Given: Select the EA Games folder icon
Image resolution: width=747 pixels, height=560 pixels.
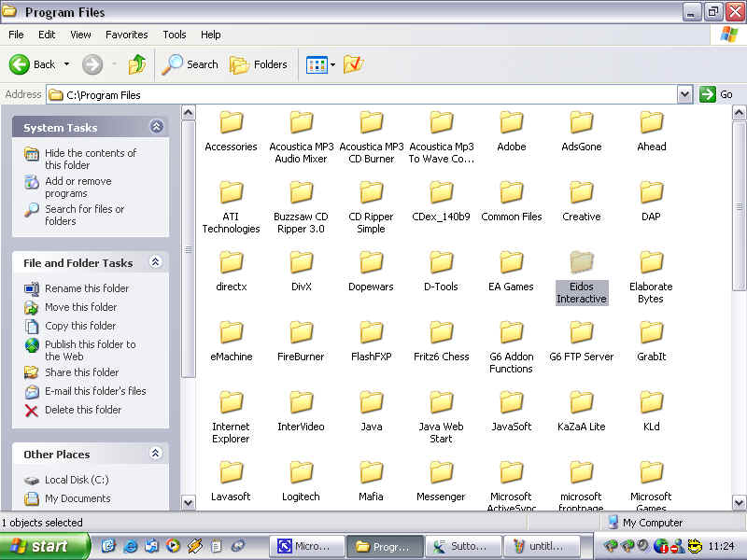Looking at the screenshot, I should tap(511, 262).
